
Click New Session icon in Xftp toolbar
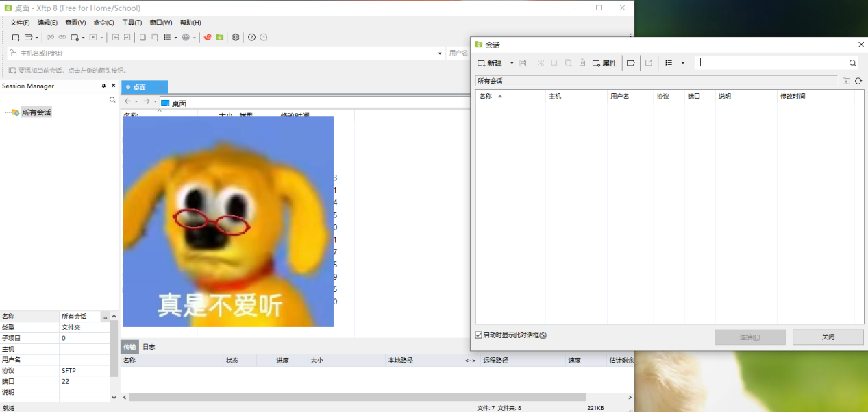tap(16, 37)
